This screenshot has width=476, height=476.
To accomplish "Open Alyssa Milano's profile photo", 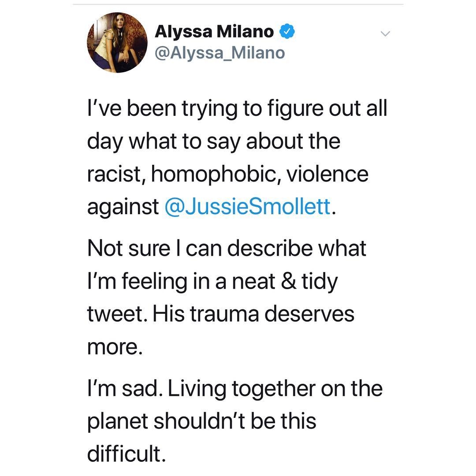I will (x=117, y=42).
